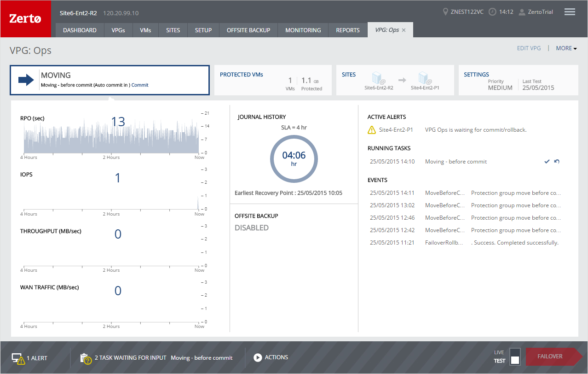Click the ZNEST122VC location pin icon
This screenshot has height=374, width=588.
(x=445, y=12)
